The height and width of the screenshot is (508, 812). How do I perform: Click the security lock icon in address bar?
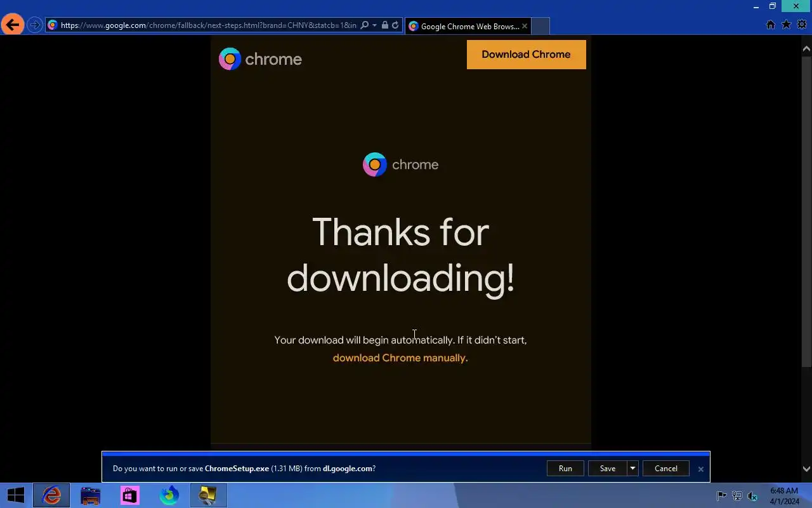click(x=384, y=25)
